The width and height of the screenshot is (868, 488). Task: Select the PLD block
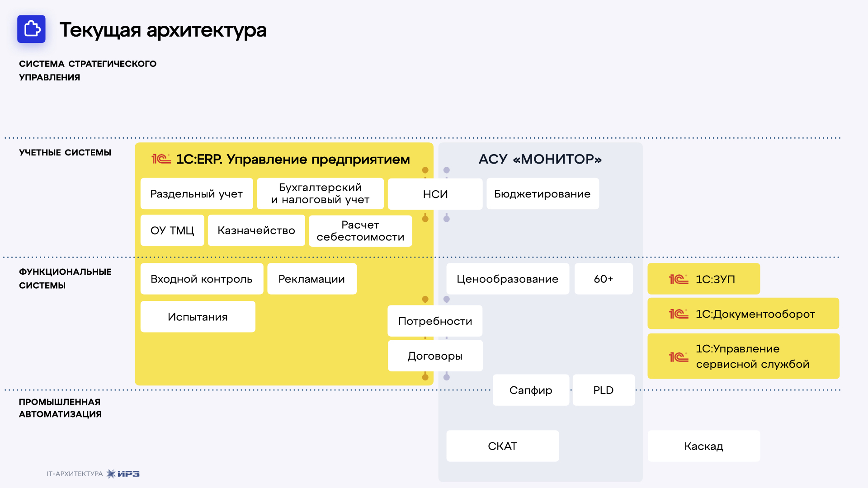pyautogui.click(x=604, y=390)
